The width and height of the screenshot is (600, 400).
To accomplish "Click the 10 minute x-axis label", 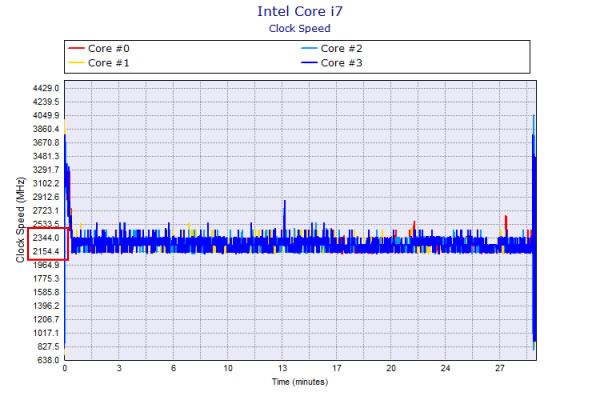I will (x=228, y=368).
